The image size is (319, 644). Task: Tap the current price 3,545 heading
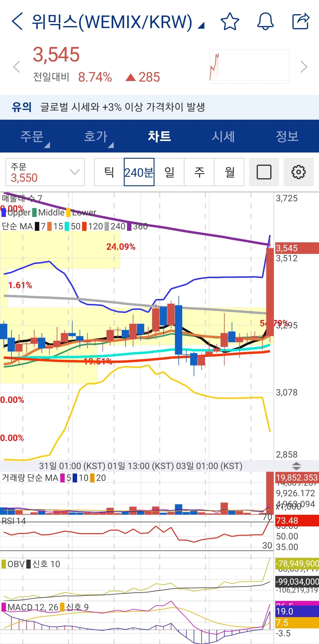tap(56, 55)
